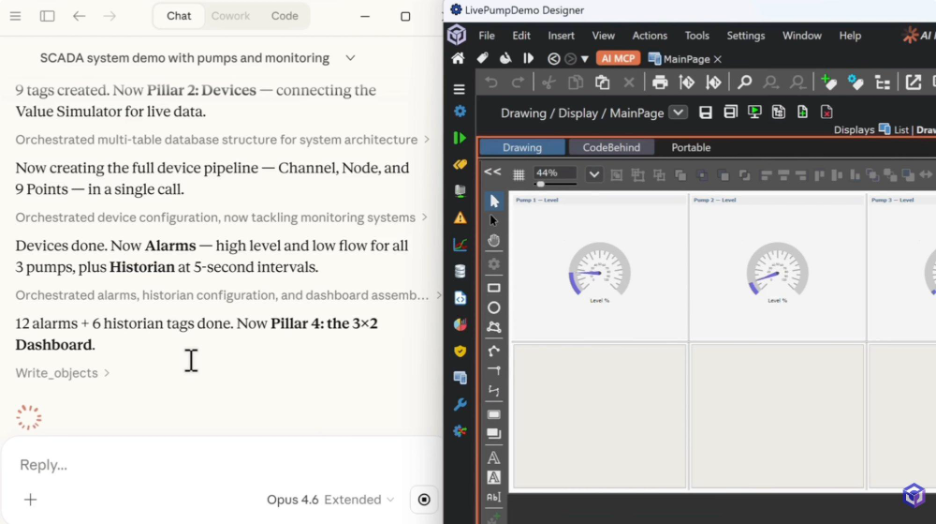The height and width of the screenshot is (524, 936).
Task: Expand the MainPage display path dropdown
Action: click(x=678, y=113)
